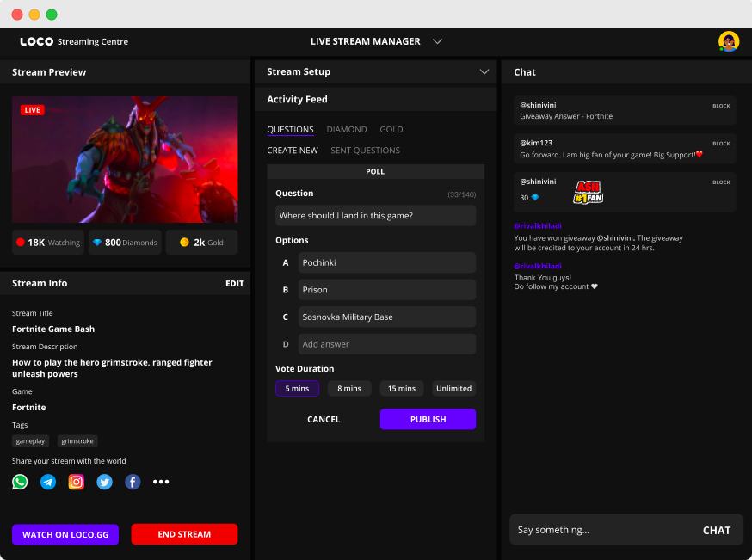Image resolution: width=752 pixels, height=560 pixels.
Task: Select 8 mins vote duration
Action: pyautogui.click(x=349, y=388)
